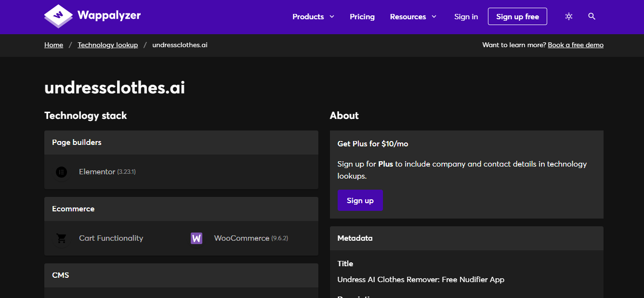The height and width of the screenshot is (298, 644).
Task: Click the Technology stack heading
Action: click(86, 116)
